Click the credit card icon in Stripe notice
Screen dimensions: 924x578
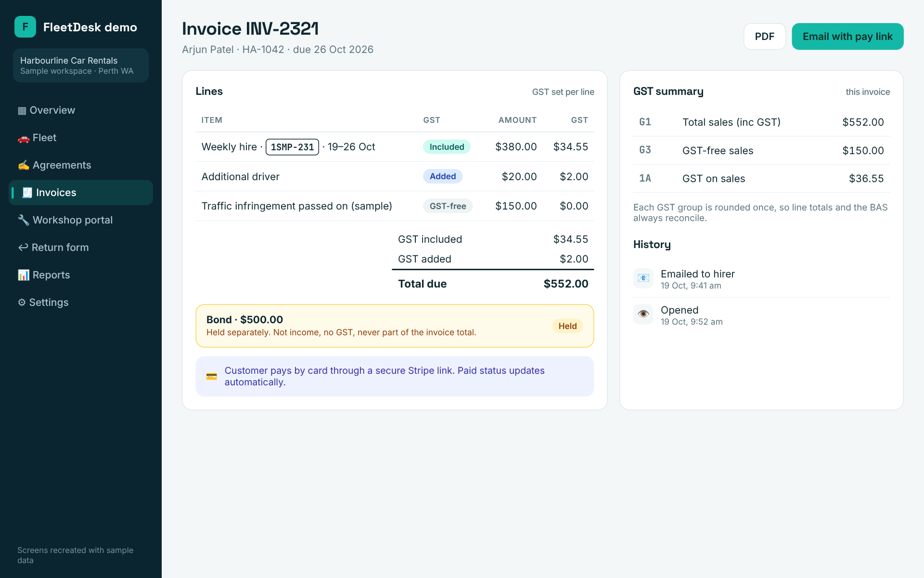(x=211, y=377)
